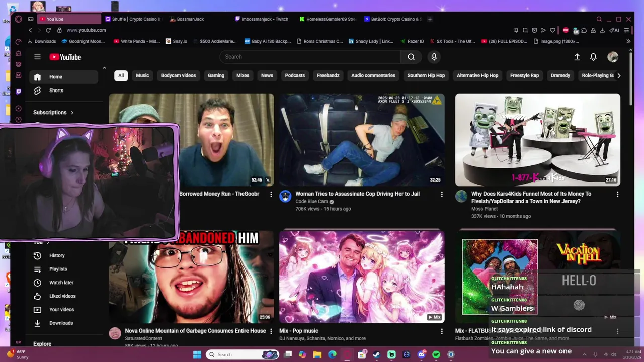Open the bodycam cop video thumbnail
The height and width of the screenshot is (362, 644).
point(362,140)
